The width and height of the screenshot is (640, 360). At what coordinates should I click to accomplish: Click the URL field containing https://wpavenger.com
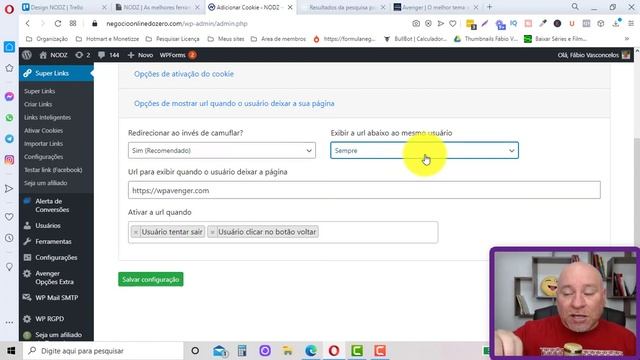click(x=364, y=190)
